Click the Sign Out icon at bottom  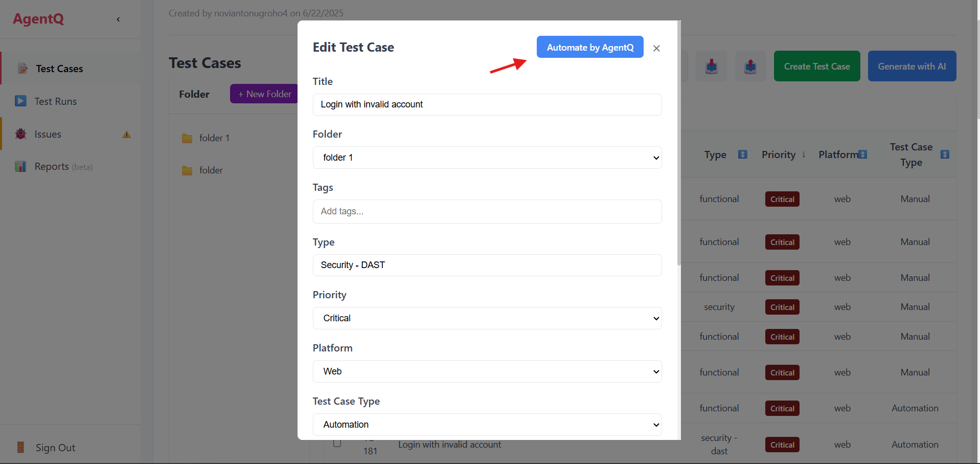pyautogui.click(x=20, y=447)
